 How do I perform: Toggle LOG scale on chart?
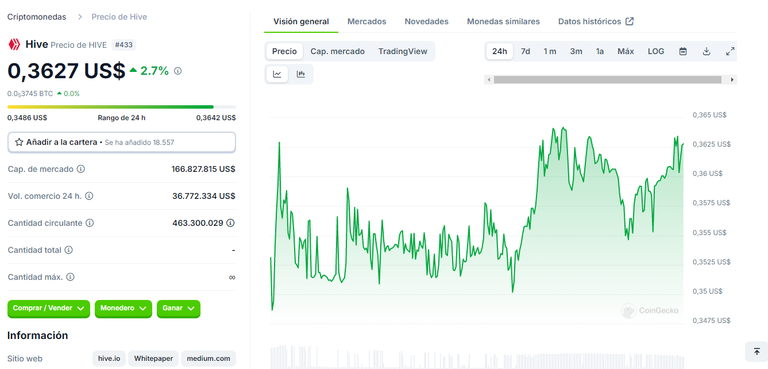coord(656,51)
